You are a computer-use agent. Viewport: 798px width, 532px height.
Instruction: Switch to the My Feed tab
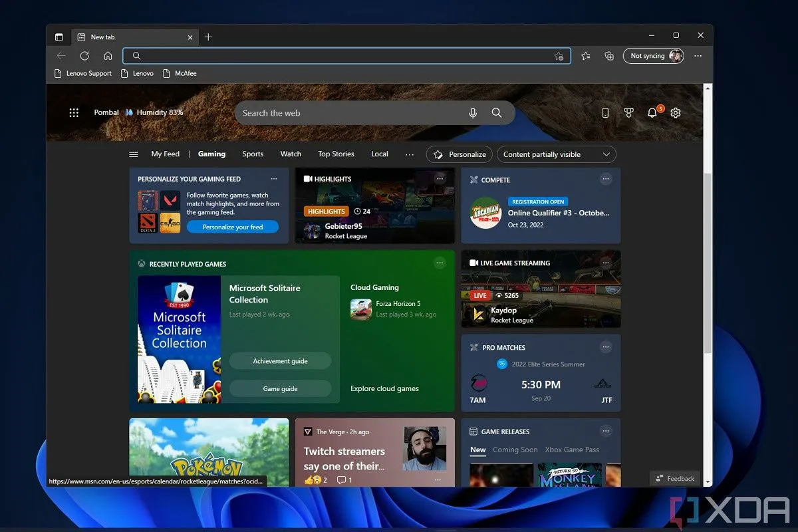(x=165, y=154)
